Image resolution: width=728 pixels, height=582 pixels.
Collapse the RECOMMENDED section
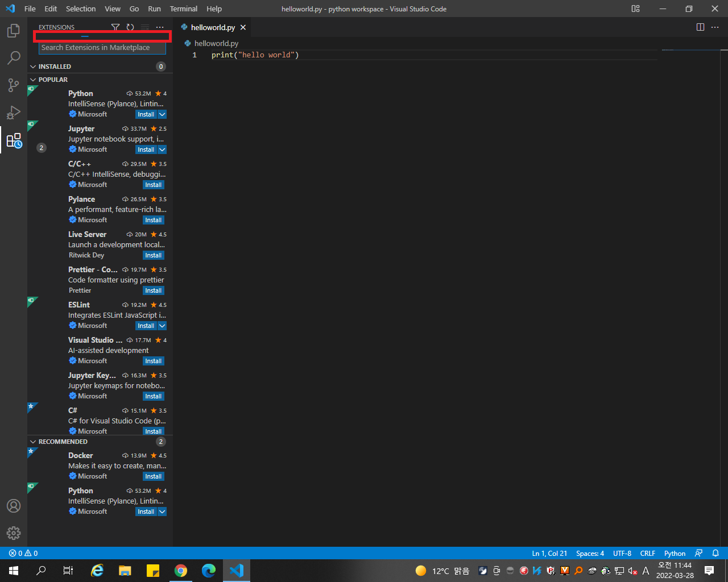(33, 442)
